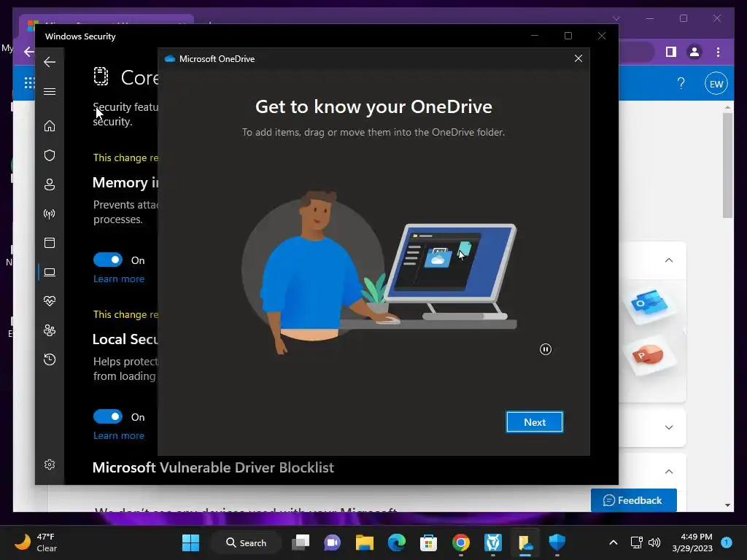Open Learn more under Local Security protection

(119, 436)
